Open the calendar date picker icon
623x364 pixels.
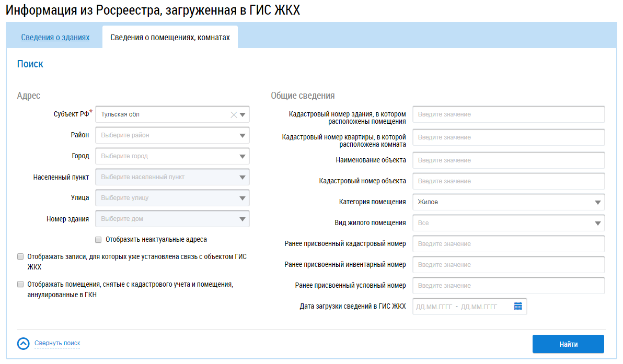click(x=518, y=307)
